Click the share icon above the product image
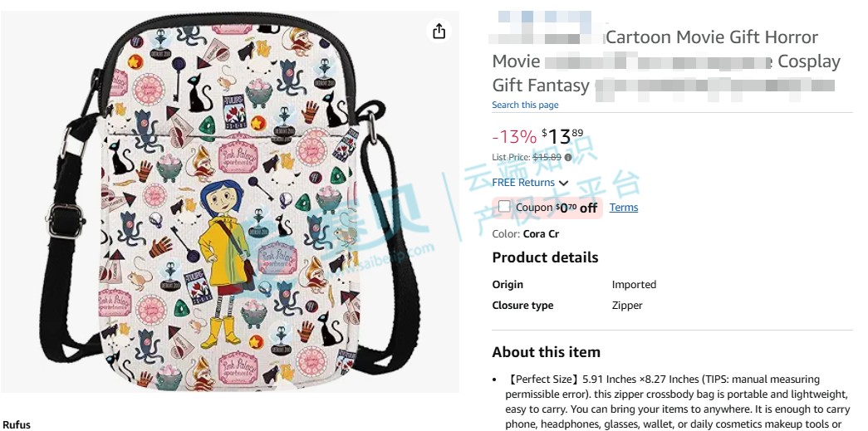Image resolution: width=868 pixels, height=431 pixels. 439,31
